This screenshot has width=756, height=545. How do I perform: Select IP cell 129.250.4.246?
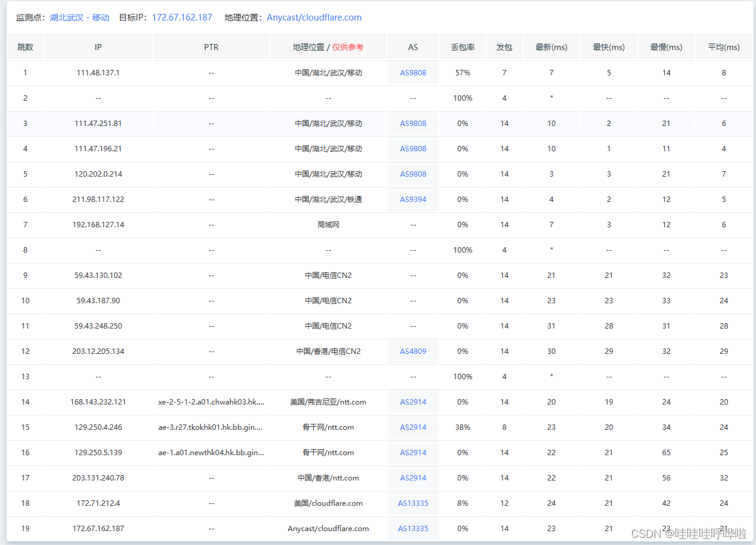tap(98, 427)
